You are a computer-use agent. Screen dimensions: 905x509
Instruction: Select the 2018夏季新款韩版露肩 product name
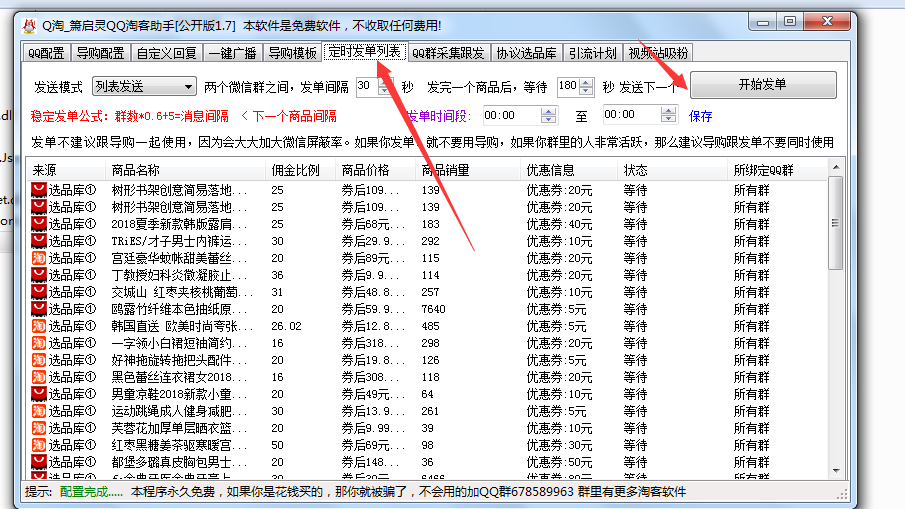pyautogui.click(x=179, y=224)
